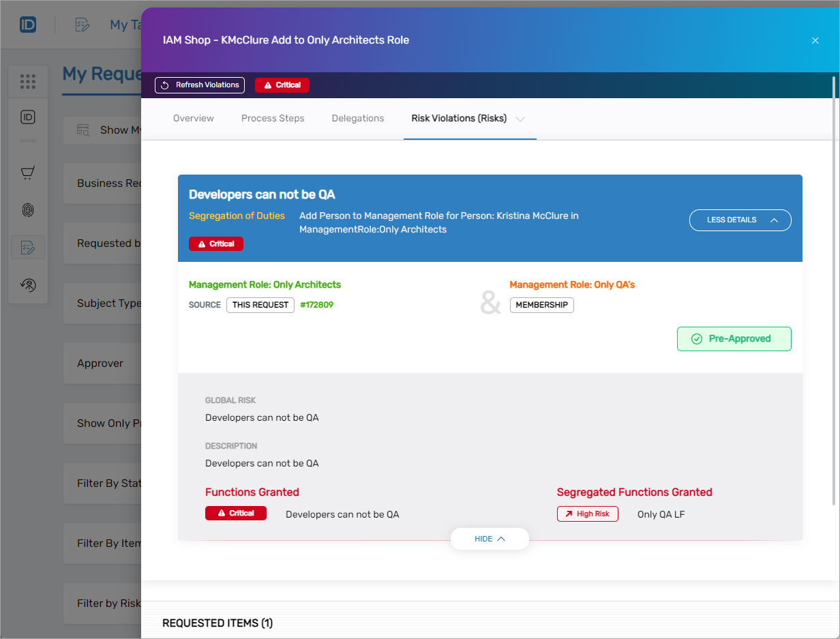Open the shopping cart sidebar icon

point(28,173)
